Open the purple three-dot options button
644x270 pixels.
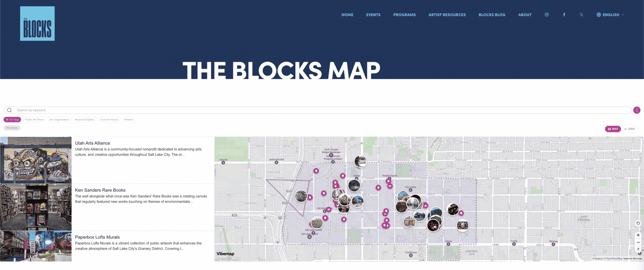pyautogui.click(x=637, y=110)
